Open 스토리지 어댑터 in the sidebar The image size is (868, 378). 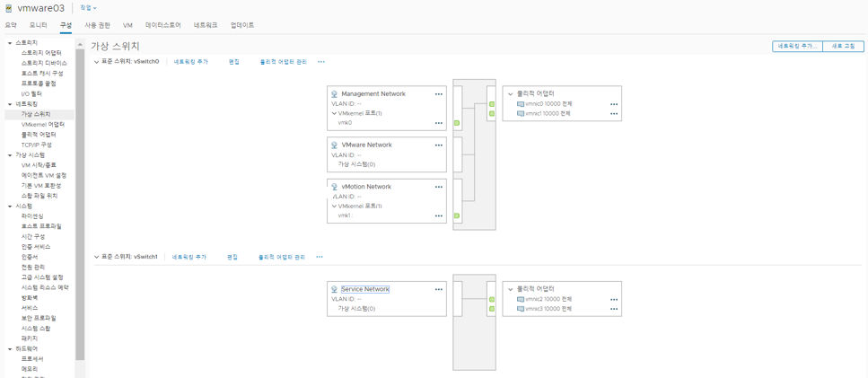coord(41,53)
